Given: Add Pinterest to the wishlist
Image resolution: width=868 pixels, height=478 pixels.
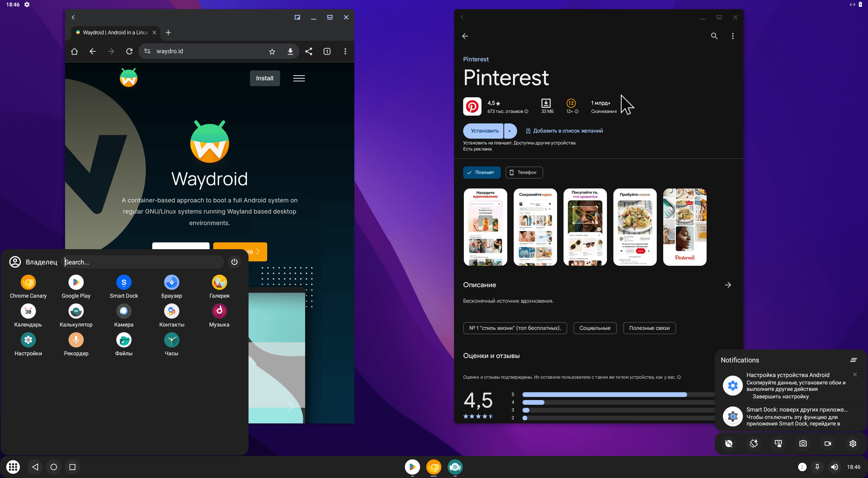Looking at the screenshot, I should pyautogui.click(x=564, y=131).
